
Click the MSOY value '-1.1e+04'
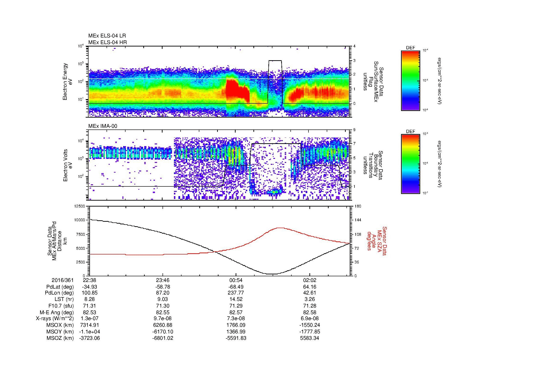(89, 332)
